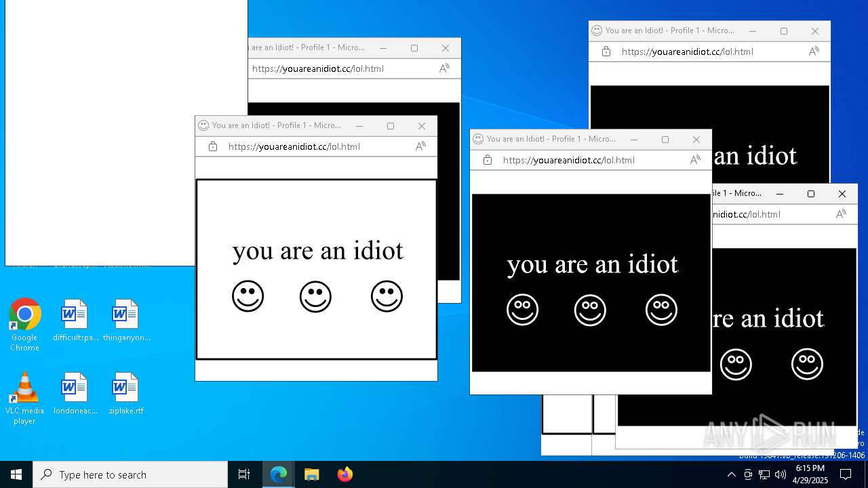Open Windows Start menu
The image size is (868, 488).
click(16, 474)
